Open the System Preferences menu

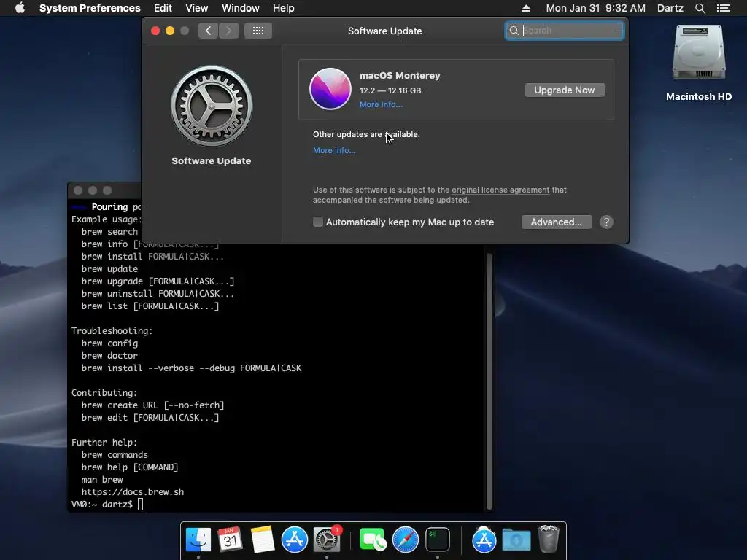pos(90,8)
